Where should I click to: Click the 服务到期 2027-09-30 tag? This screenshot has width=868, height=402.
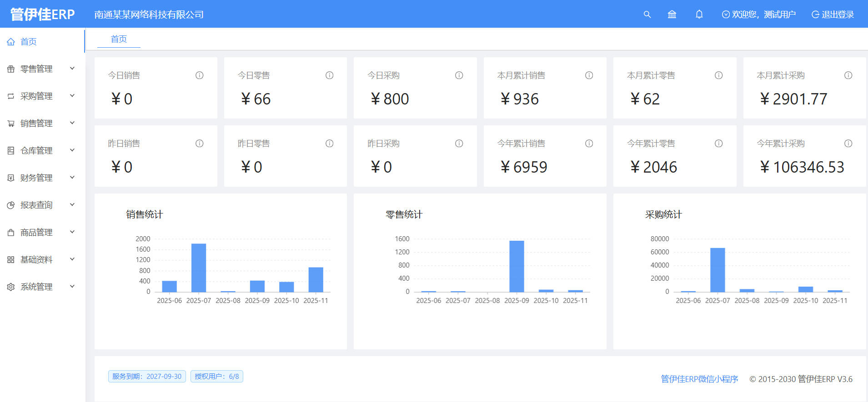[147, 377]
